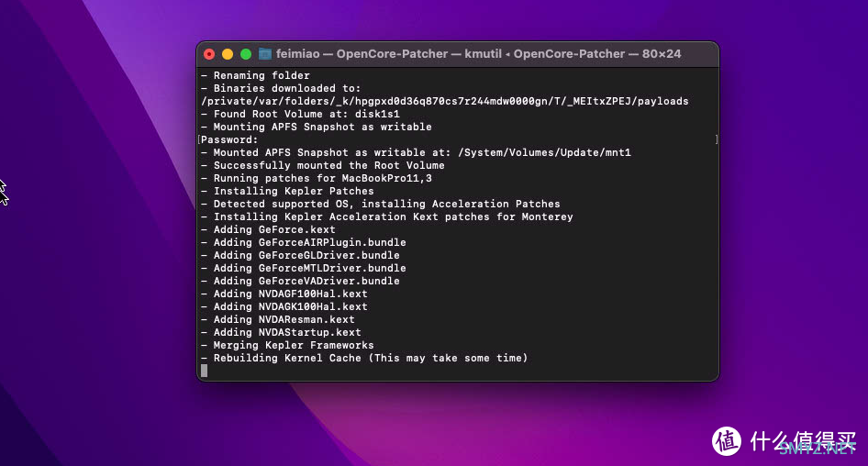Click the payloads folder path line
This screenshot has height=466, width=868.
(444, 101)
